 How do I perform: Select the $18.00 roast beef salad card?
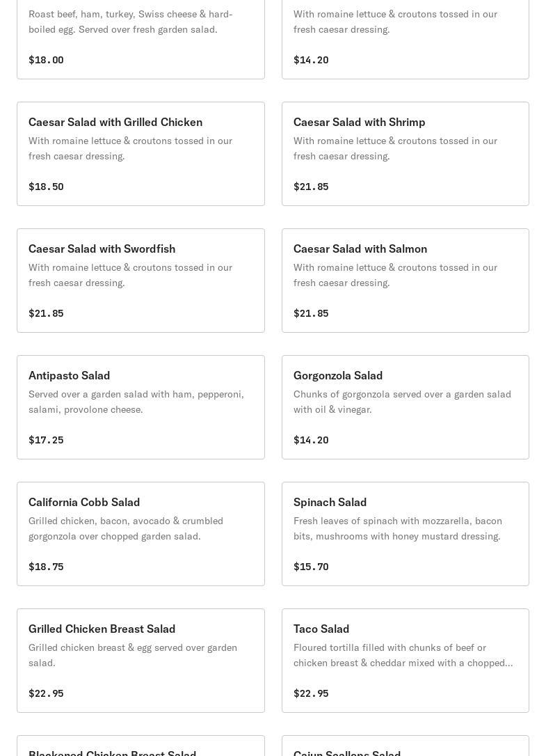(x=140, y=38)
